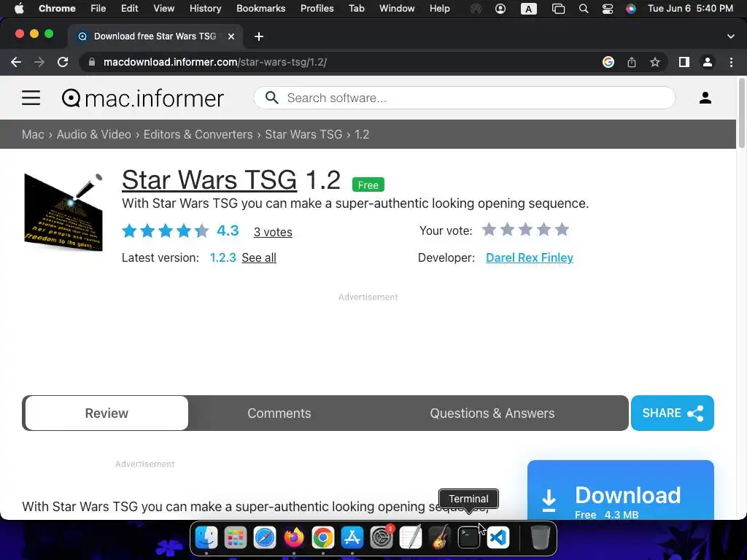Switch to the Review tab

pyautogui.click(x=107, y=413)
